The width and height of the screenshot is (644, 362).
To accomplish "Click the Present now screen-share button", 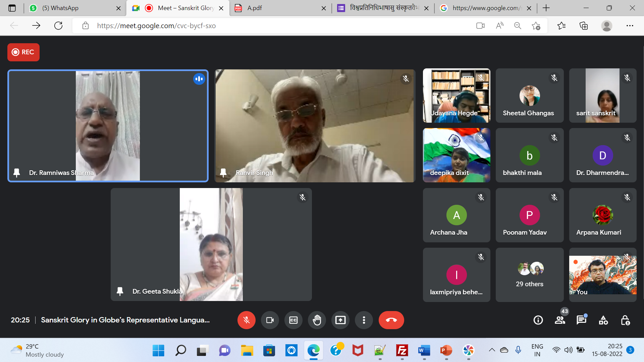I will (x=340, y=320).
